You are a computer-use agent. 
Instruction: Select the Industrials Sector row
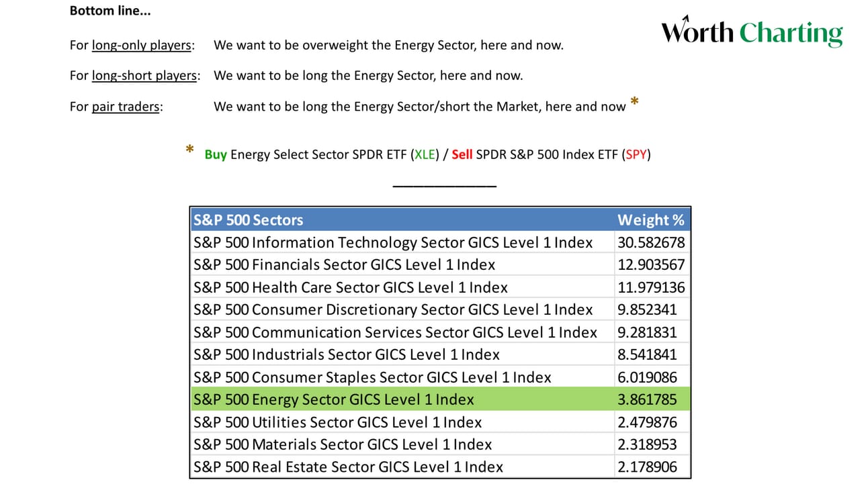coord(440,354)
